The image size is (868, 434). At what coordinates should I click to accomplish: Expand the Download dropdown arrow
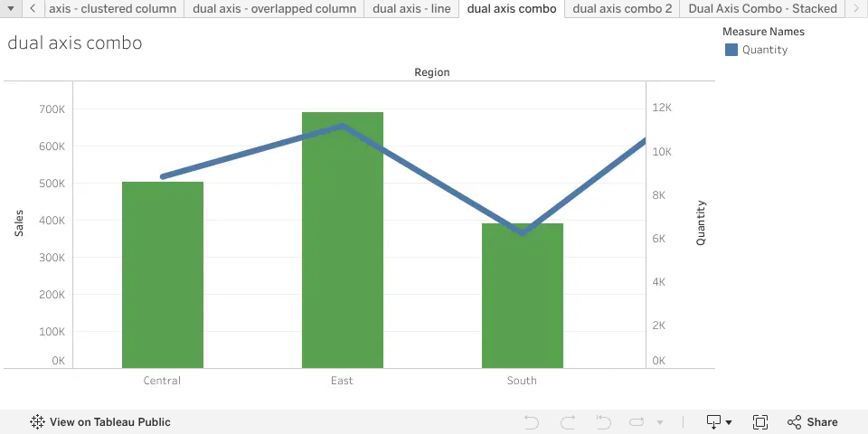[x=729, y=423]
